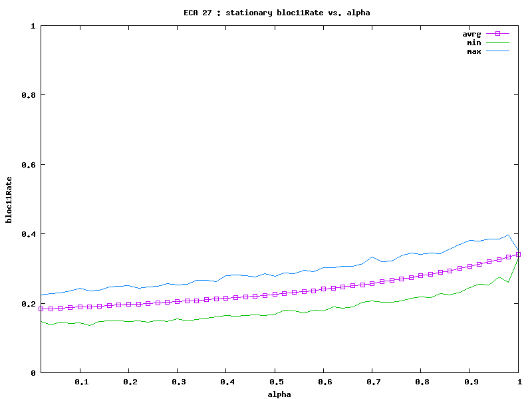Image resolution: width=532 pixels, height=399 pixels.
Task: Click the 0.7 tick label on the x-axis
Action: pos(372,382)
